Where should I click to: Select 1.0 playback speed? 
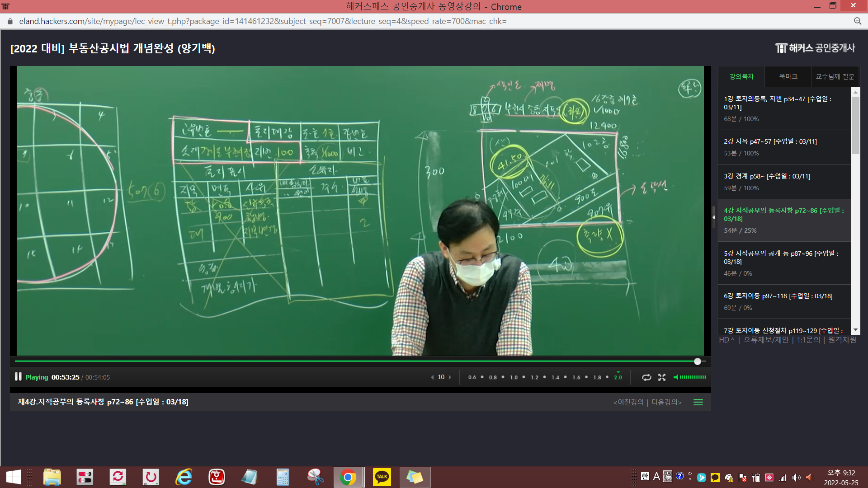514,377
